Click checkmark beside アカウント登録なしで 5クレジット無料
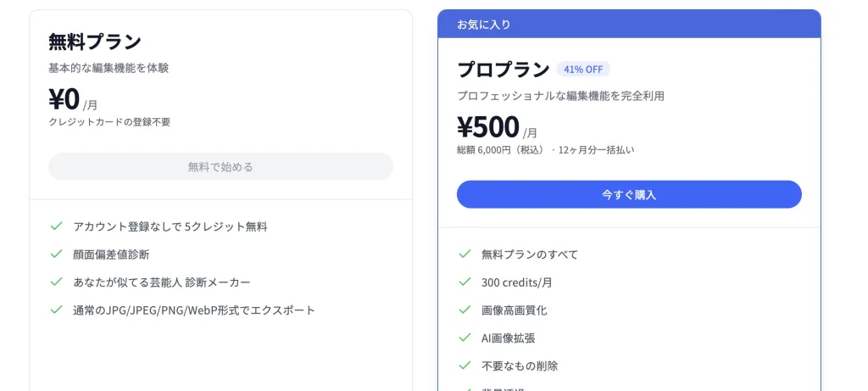This screenshot has height=391, width=868. tap(56, 226)
